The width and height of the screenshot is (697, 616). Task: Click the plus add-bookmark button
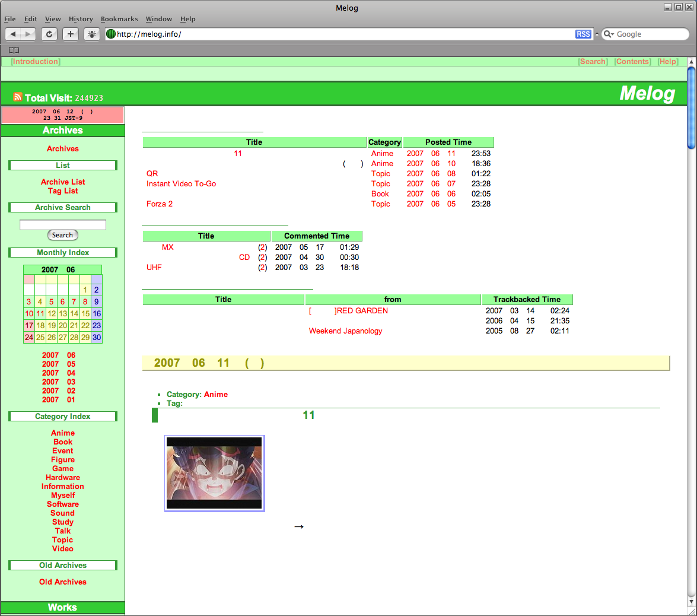71,34
